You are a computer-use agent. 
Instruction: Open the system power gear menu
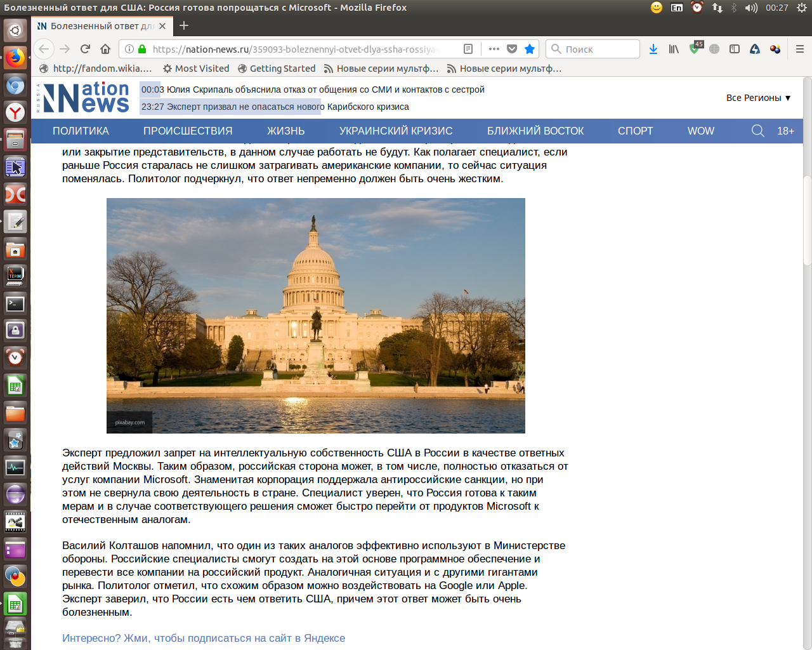click(801, 8)
